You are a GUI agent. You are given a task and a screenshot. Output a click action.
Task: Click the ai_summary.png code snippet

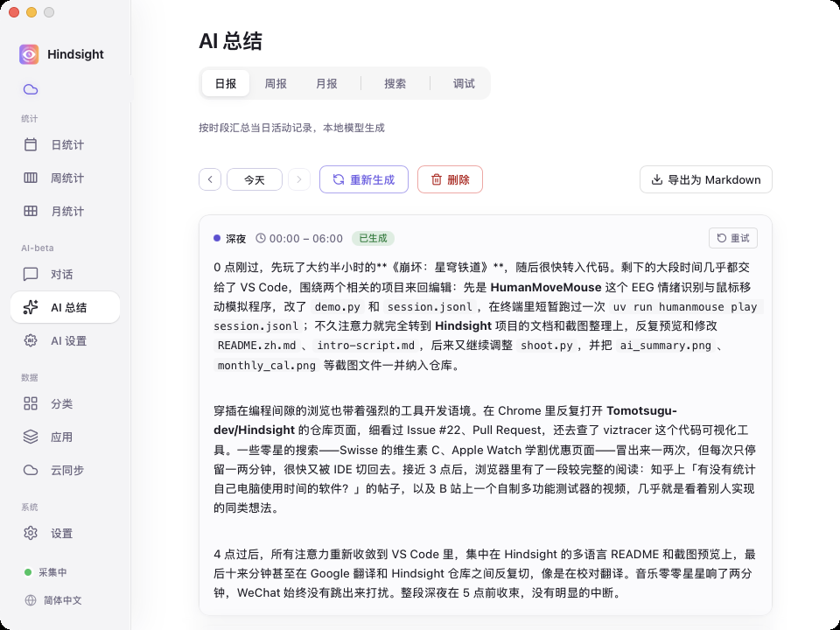click(665, 346)
